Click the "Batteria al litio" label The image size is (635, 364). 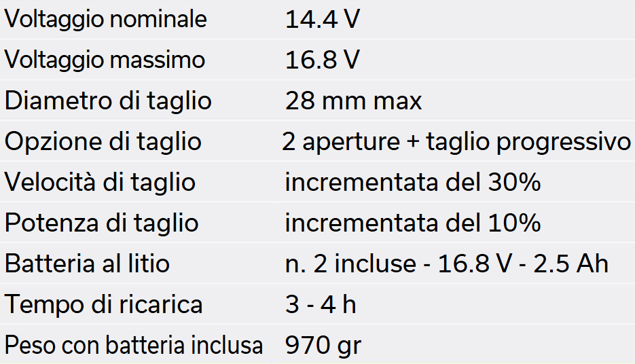87,263
